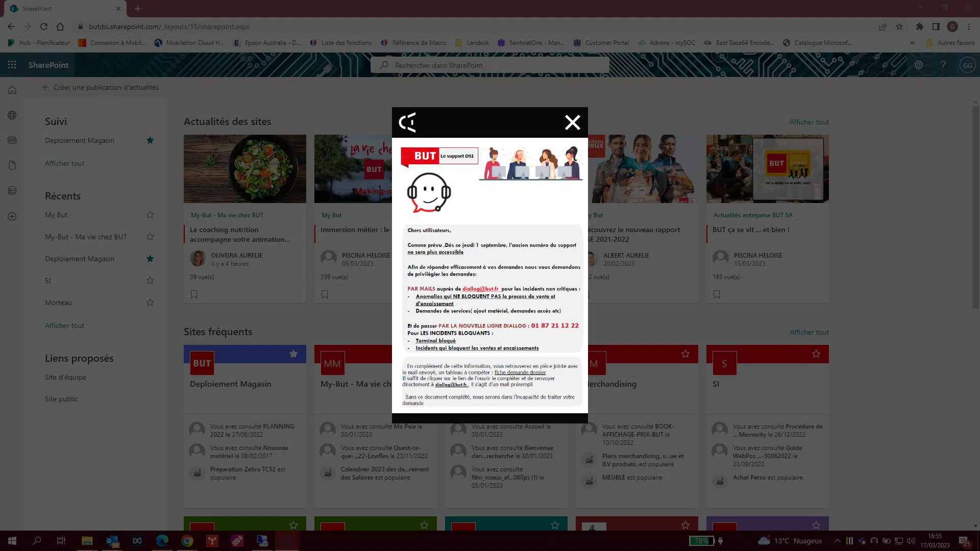Open Autres favoris bookmarks folder
The height and width of the screenshot is (551, 980).
[x=950, y=43]
